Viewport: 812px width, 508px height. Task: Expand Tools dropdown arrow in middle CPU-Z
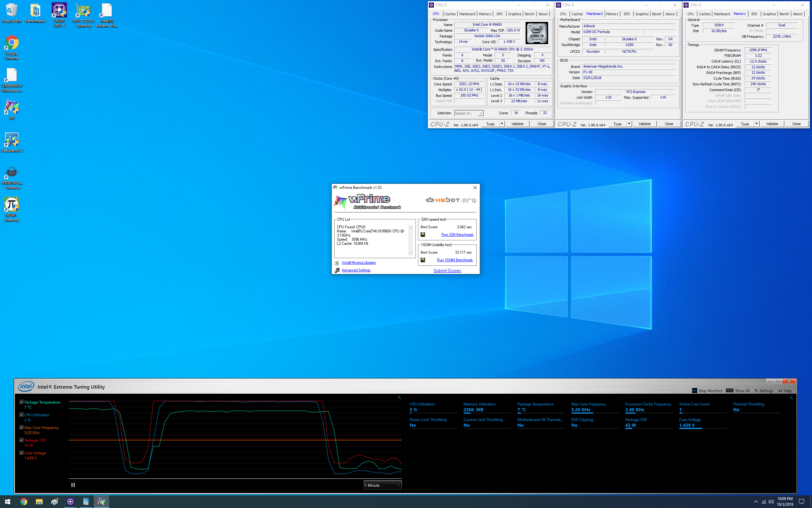tap(629, 124)
